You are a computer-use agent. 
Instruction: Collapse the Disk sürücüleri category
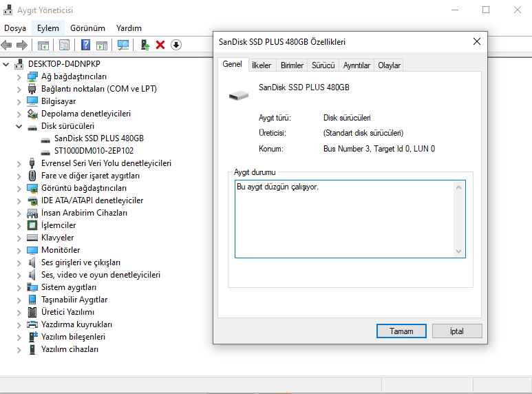19,126
